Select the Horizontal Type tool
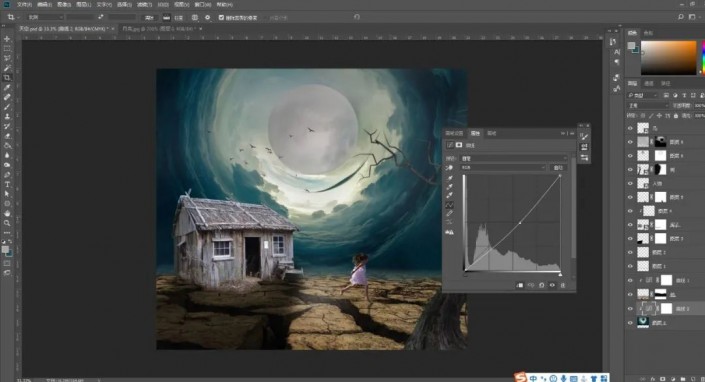 (x=7, y=185)
